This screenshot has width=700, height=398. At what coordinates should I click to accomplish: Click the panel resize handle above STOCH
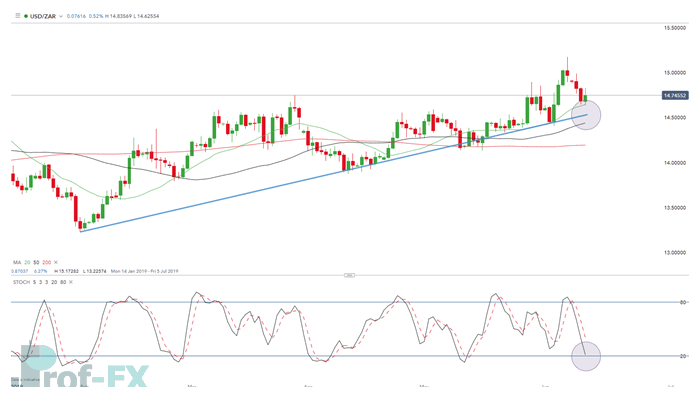(x=350, y=275)
